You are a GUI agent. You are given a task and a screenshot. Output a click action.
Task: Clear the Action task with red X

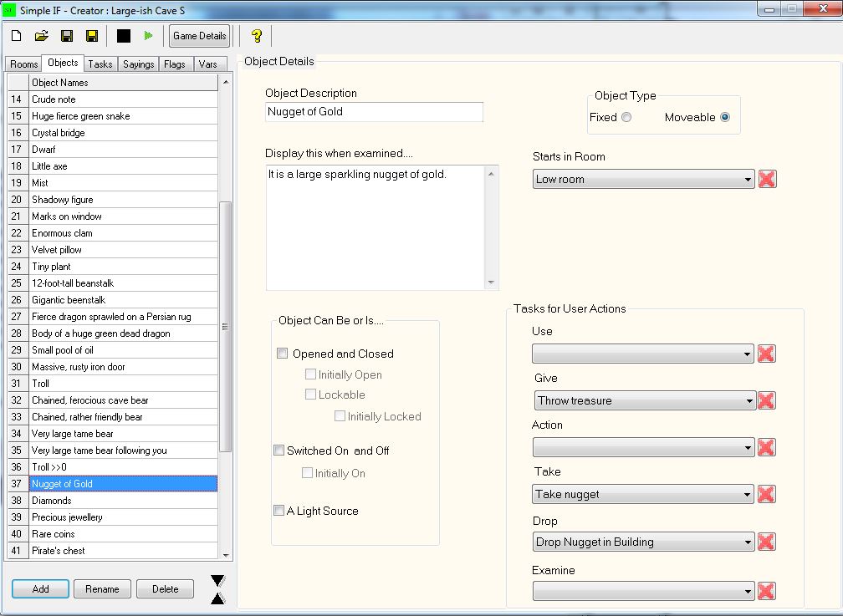tap(766, 447)
